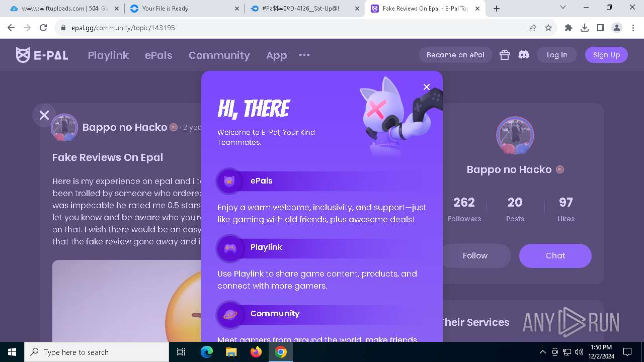Screen dimensions: 644x362
Task: Go to the Playlink nav item
Action: tap(108, 55)
